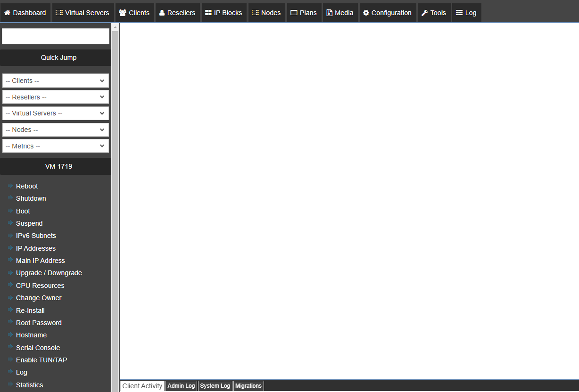Open the Nodes quick jump dropdown
The width and height of the screenshot is (579, 392).
[x=56, y=130]
